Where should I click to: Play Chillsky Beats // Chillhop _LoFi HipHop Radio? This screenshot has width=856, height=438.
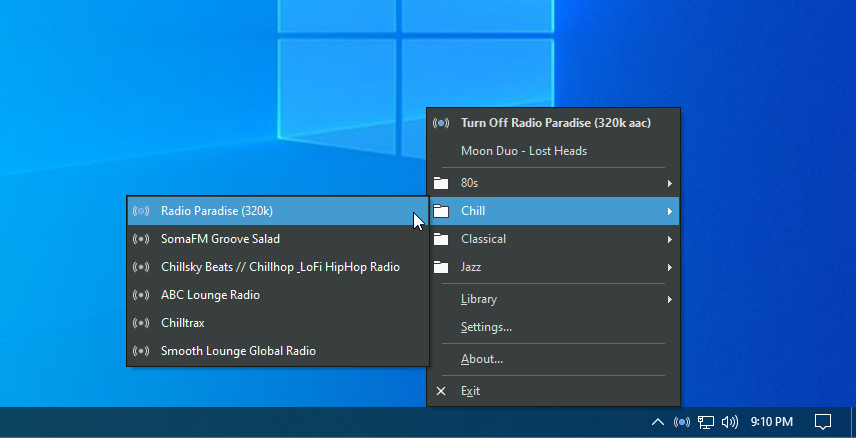coord(278,267)
